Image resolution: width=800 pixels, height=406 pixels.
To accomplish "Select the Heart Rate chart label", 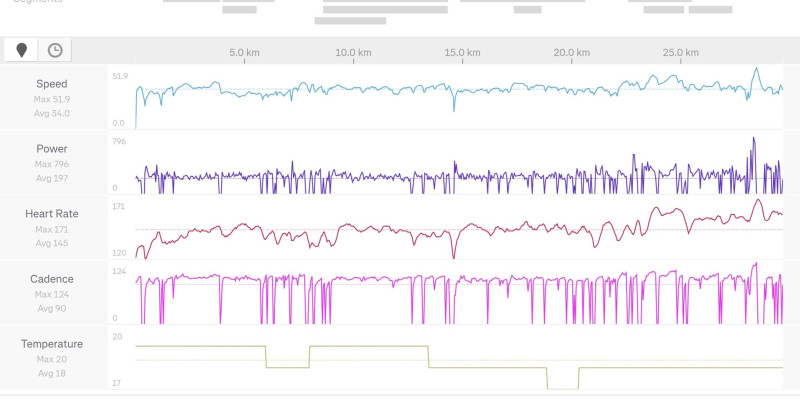I will [52, 214].
